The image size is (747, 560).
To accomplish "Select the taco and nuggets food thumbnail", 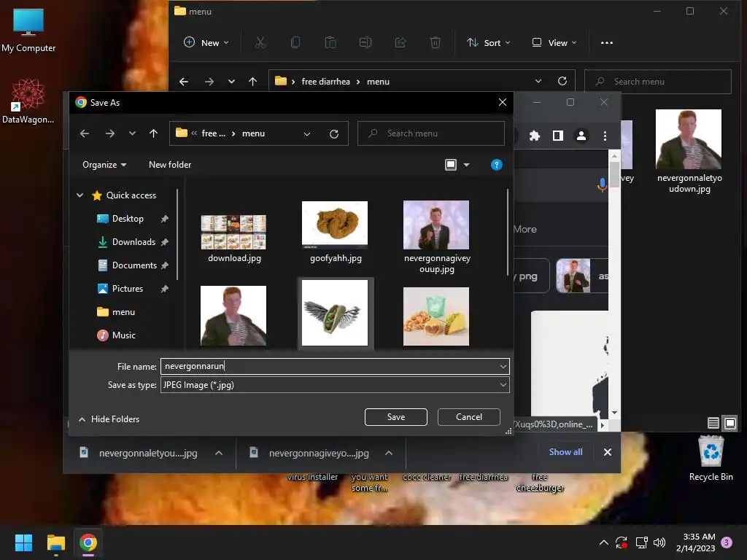I will point(436,316).
